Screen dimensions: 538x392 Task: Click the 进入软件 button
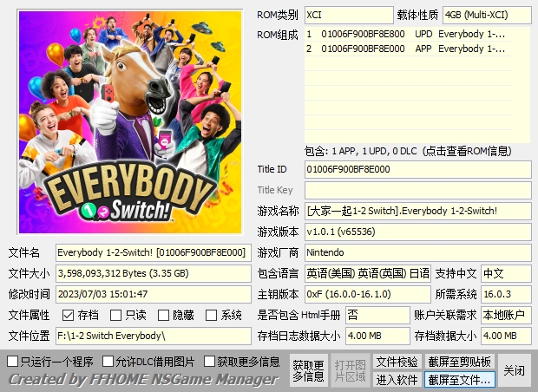(397, 380)
